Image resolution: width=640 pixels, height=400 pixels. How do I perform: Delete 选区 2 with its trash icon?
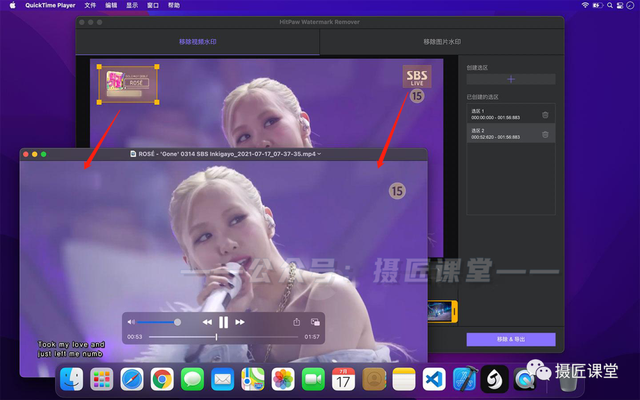coord(545,134)
